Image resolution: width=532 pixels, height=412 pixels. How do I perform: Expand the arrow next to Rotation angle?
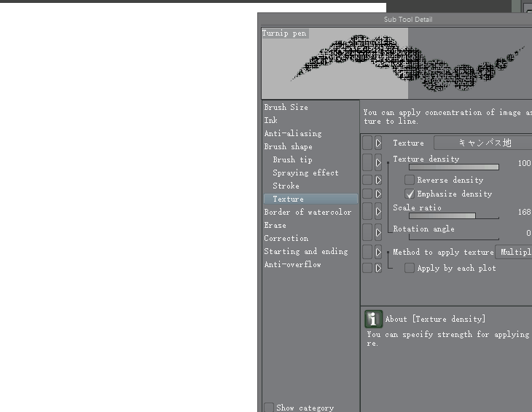378,232
